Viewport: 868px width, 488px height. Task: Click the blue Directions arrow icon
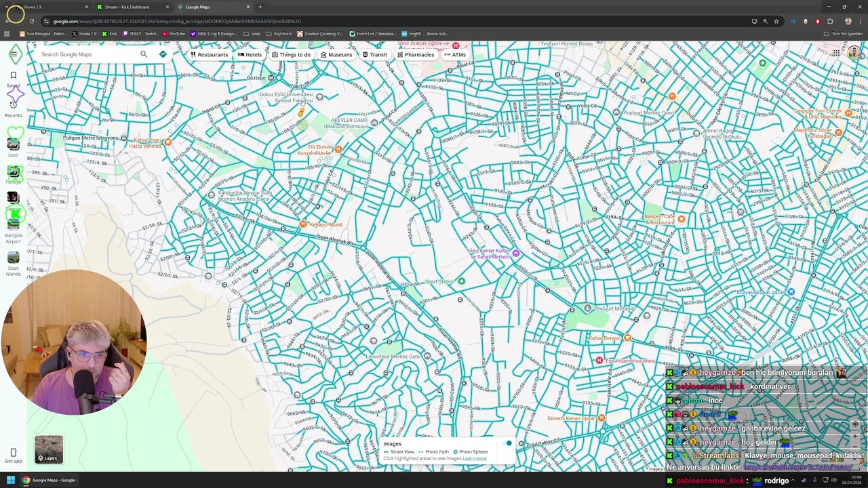pyautogui.click(x=163, y=54)
